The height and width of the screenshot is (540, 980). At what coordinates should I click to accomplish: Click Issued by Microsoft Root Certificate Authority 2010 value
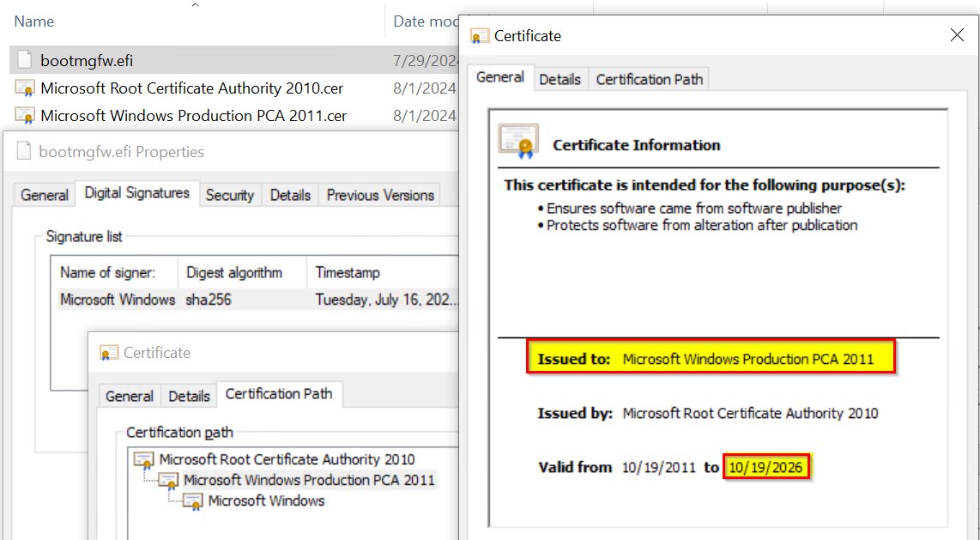(x=750, y=413)
